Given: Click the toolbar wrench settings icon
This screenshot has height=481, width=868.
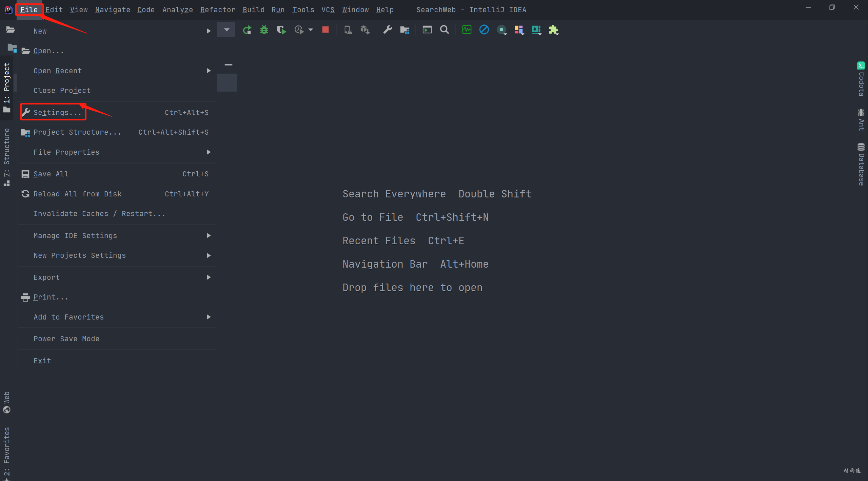Looking at the screenshot, I should click(x=388, y=30).
